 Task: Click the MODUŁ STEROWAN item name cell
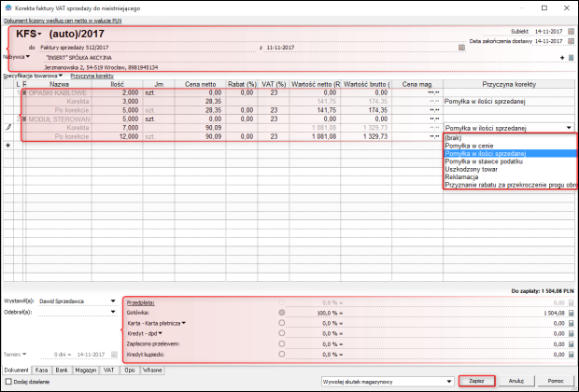[57, 119]
